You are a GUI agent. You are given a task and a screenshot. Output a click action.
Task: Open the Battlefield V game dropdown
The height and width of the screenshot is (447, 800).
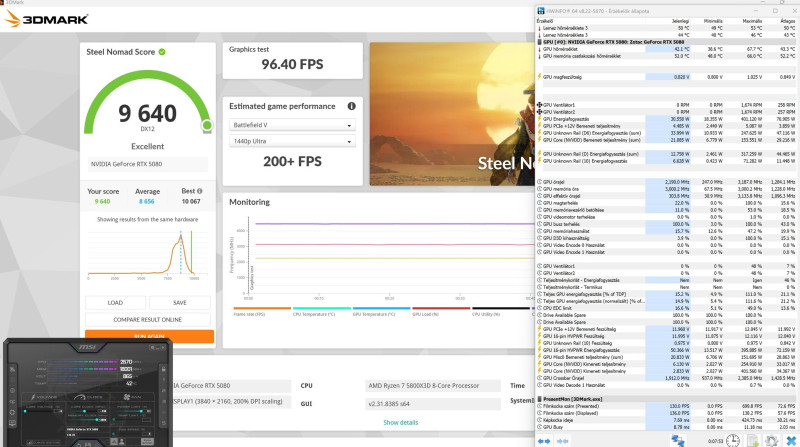(x=292, y=125)
